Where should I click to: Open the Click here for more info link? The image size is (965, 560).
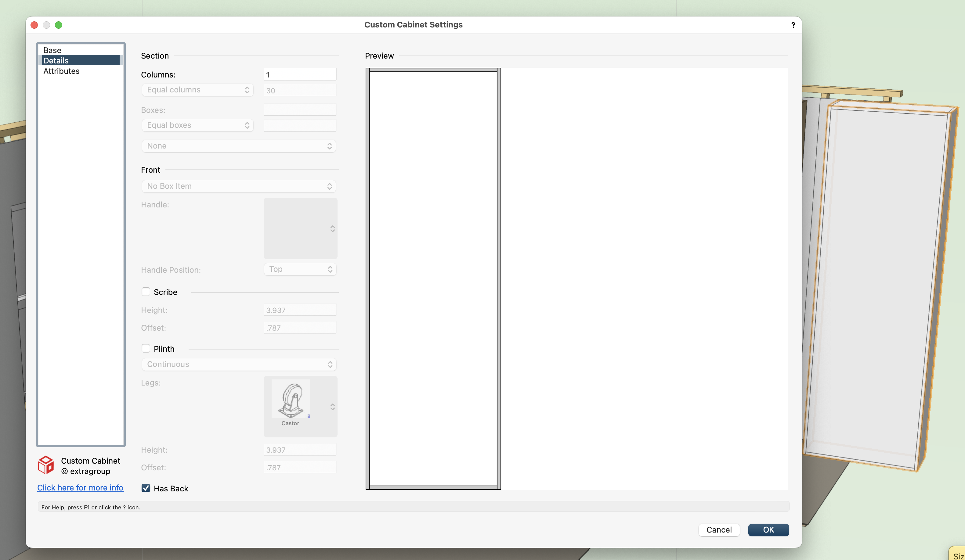(x=81, y=487)
